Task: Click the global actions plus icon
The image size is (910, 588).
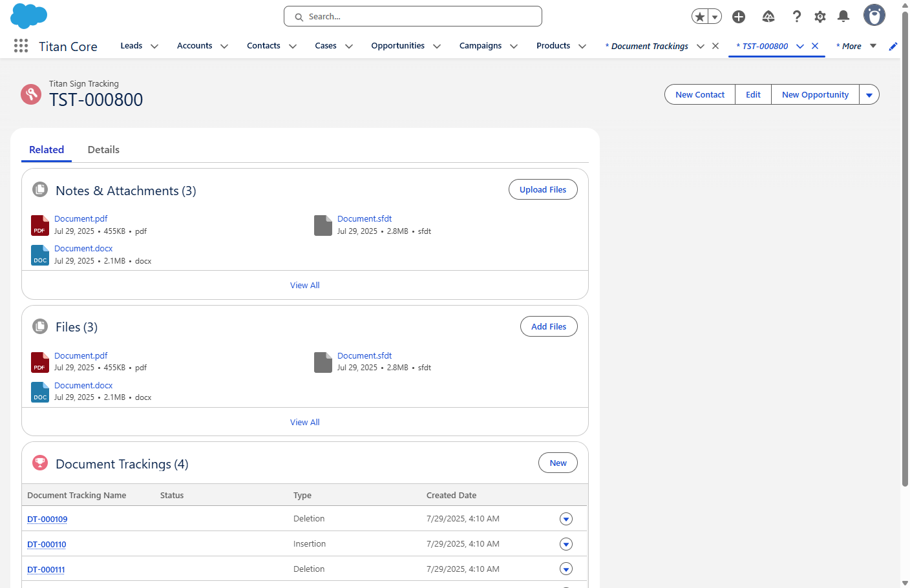Action: [x=739, y=16]
